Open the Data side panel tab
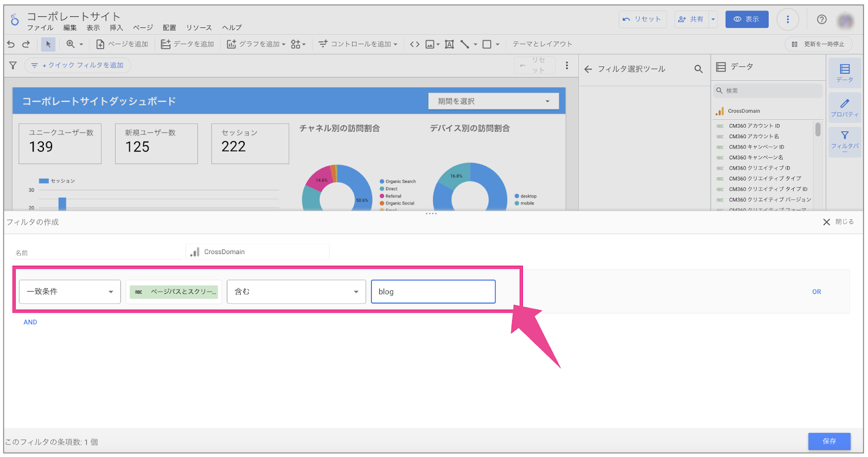Image resolution: width=868 pixels, height=457 pixels. 845,73
